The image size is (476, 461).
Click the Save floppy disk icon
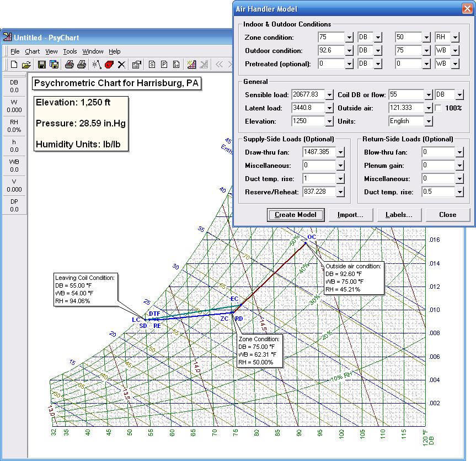tap(42, 65)
